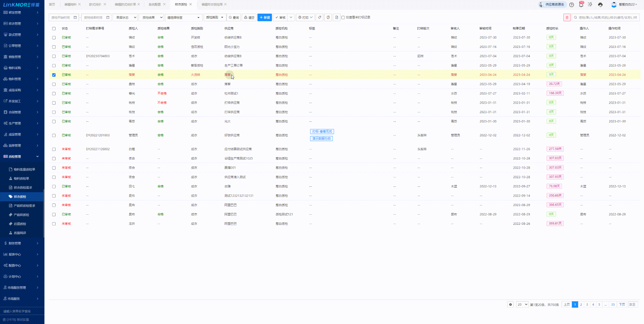The image size is (644, 324).
Task: Open customer service headset icon
Action: [600, 5]
